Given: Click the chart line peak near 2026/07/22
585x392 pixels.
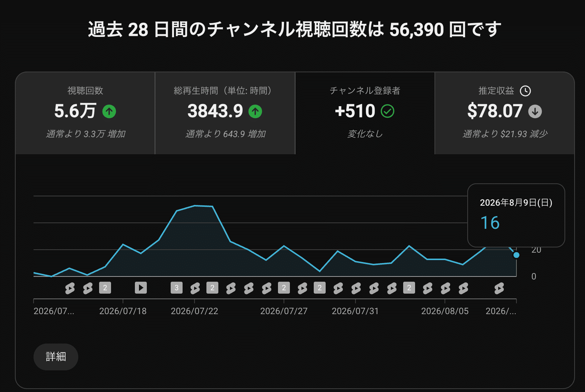Looking at the screenshot, I should pos(195,206).
